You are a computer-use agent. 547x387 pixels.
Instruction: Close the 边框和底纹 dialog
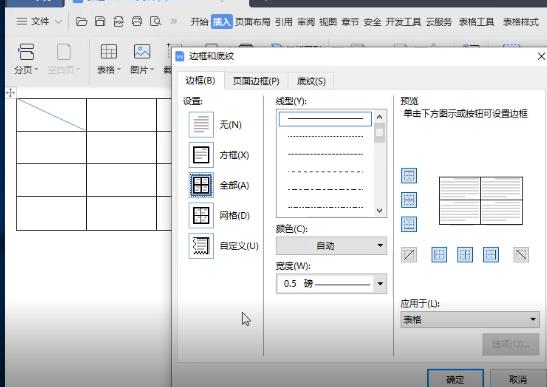[x=541, y=56]
